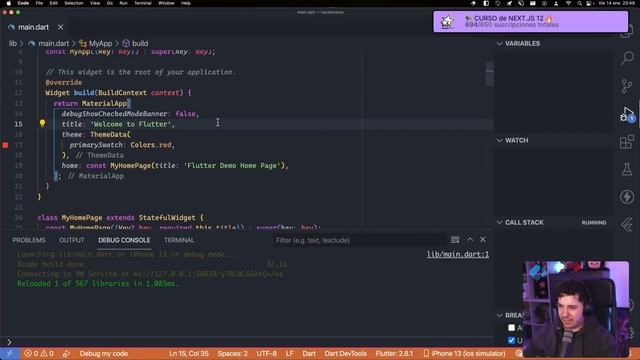Open the Source Control view

click(x=627, y=86)
